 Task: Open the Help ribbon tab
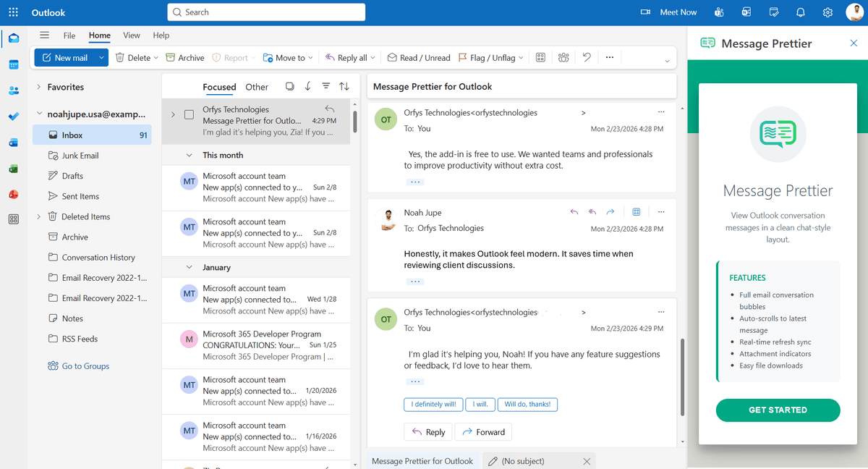[x=161, y=35]
